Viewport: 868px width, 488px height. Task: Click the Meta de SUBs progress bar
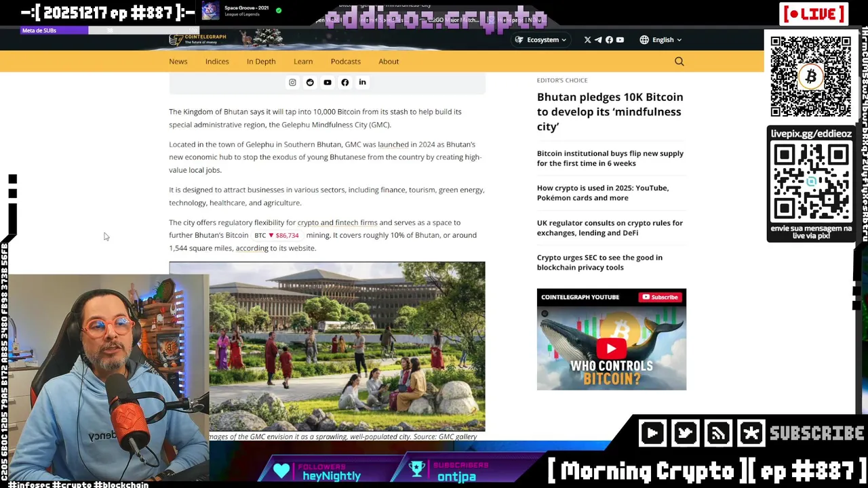(x=108, y=30)
